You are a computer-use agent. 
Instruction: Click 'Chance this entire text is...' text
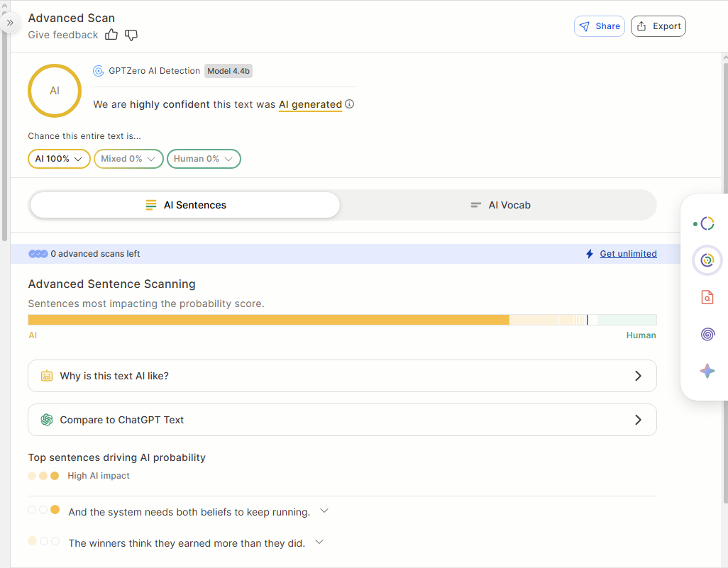tap(84, 136)
